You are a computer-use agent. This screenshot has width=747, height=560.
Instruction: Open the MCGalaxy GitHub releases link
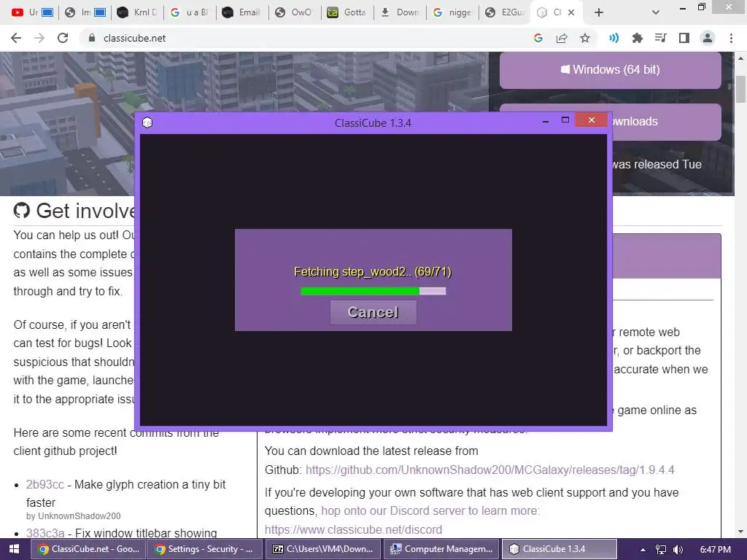[489, 470]
